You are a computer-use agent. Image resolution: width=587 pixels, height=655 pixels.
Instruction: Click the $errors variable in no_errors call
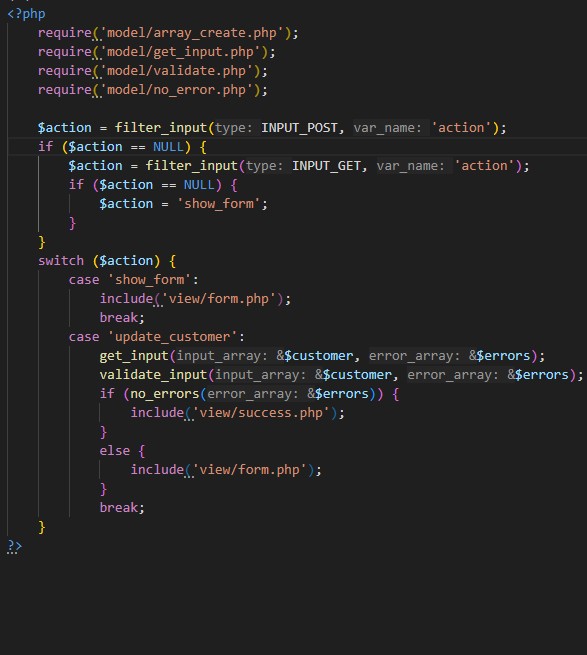click(x=342, y=394)
